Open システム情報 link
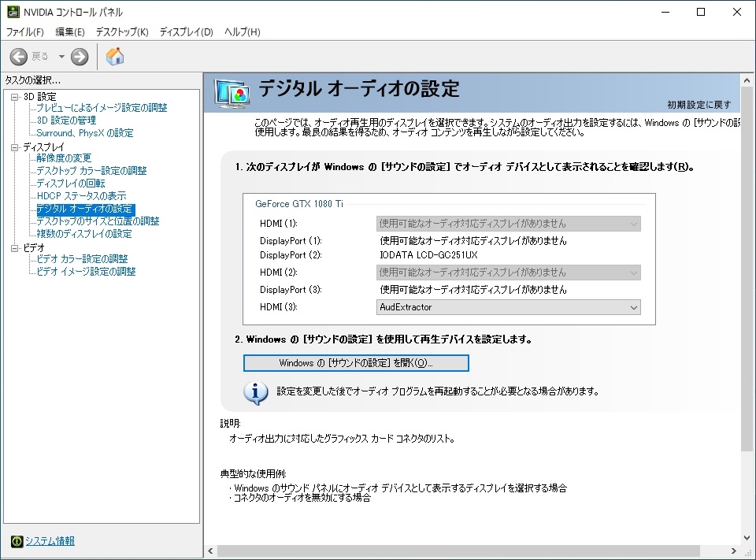The height and width of the screenshot is (560, 756). coord(50,541)
